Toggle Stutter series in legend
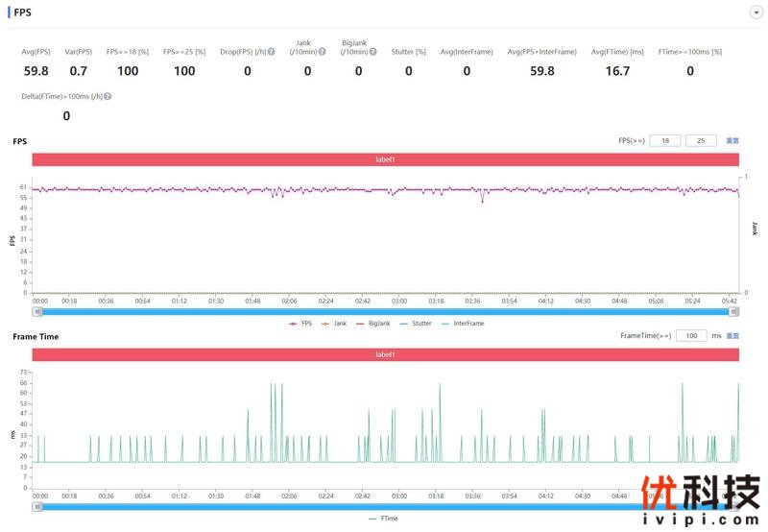 [416, 324]
